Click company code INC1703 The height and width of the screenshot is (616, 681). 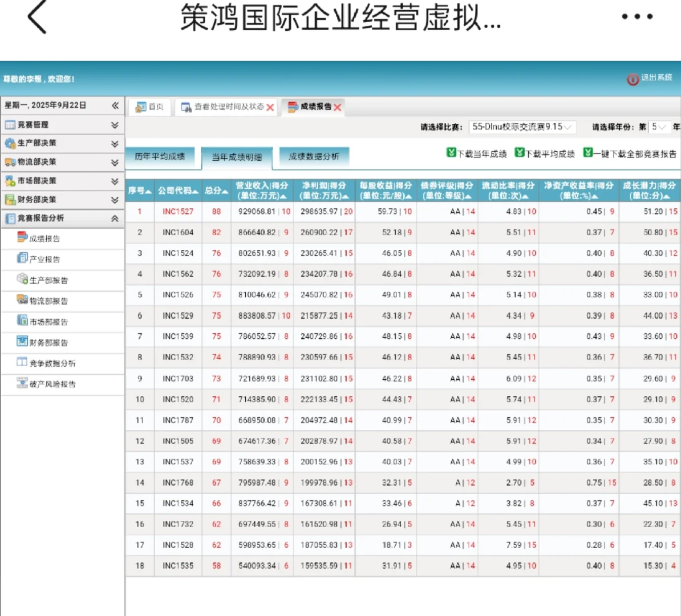pos(178,378)
